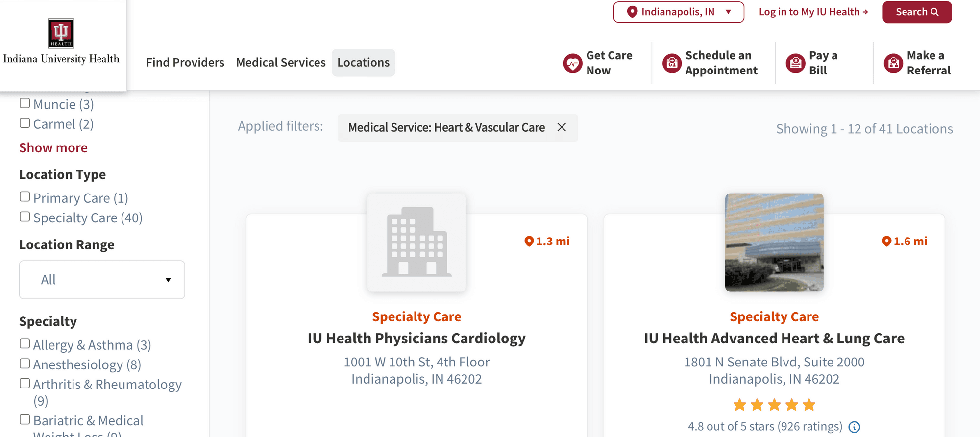The width and height of the screenshot is (980, 437).
Task: Tick the Allergy & Asthma specialty checkbox
Action: click(x=25, y=344)
